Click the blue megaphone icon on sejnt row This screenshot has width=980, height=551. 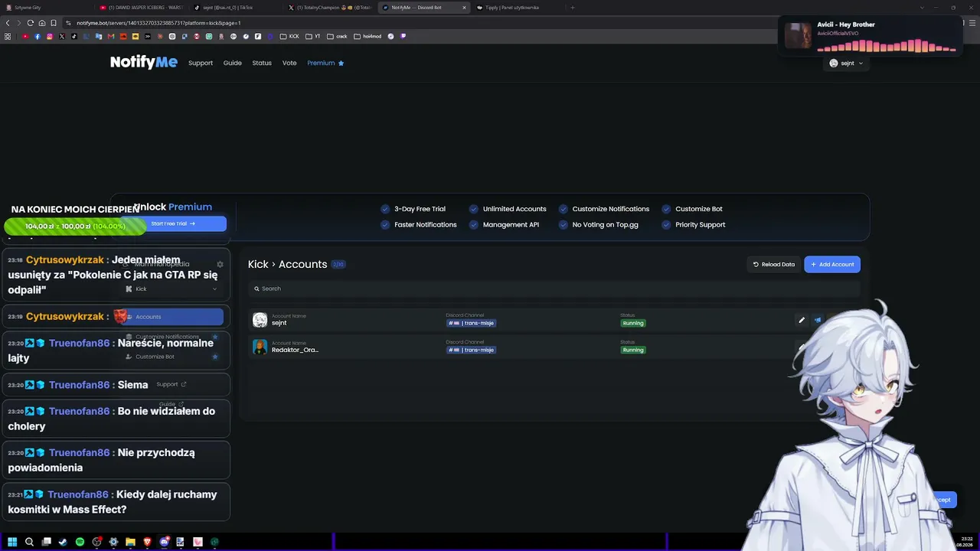[818, 320]
